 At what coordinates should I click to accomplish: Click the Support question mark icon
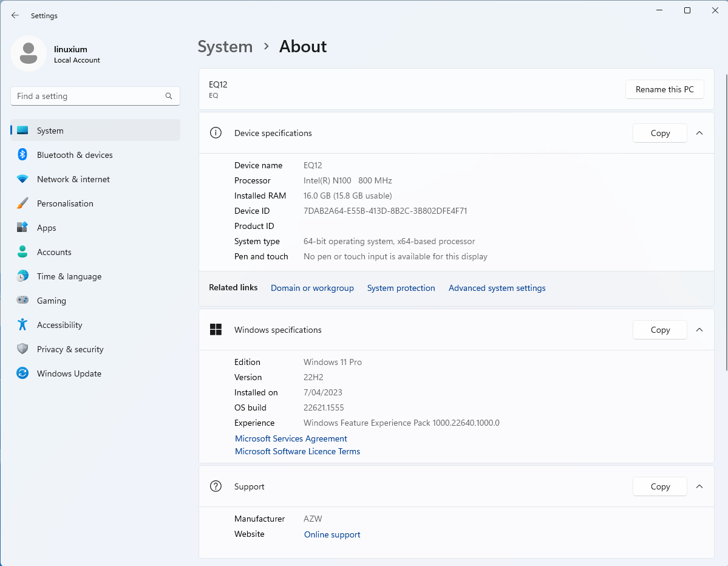(x=216, y=486)
